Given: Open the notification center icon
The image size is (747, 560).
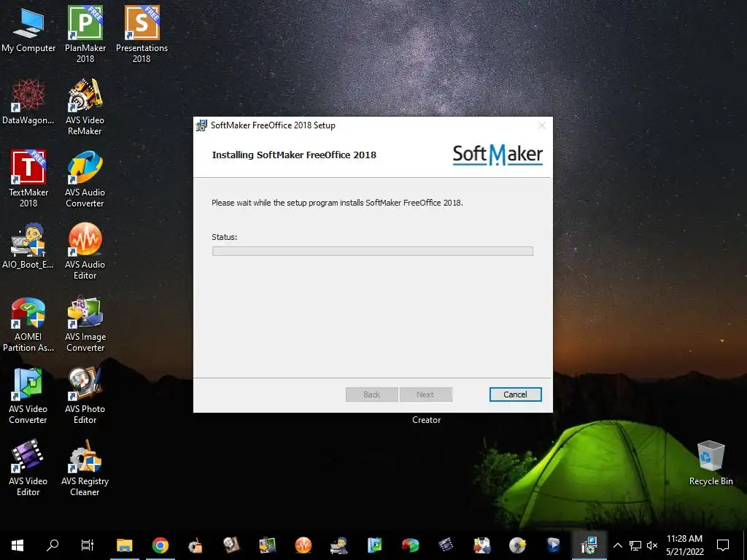Looking at the screenshot, I should point(723,545).
